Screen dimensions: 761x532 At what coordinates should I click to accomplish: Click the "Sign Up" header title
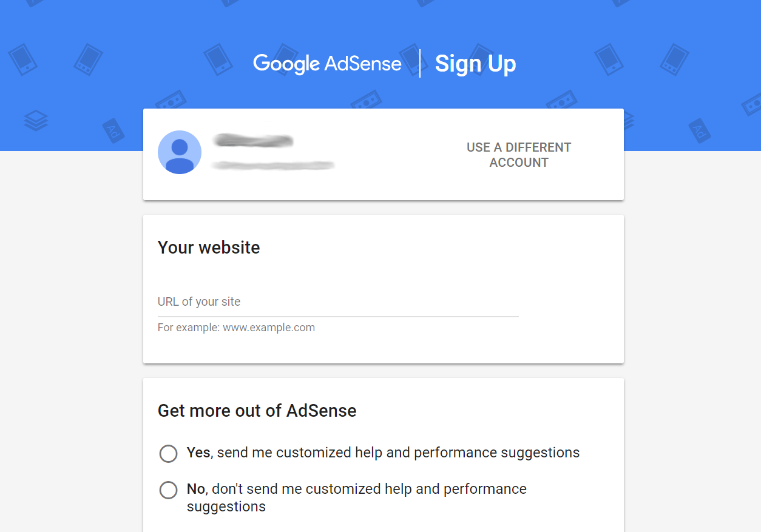[x=475, y=64]
